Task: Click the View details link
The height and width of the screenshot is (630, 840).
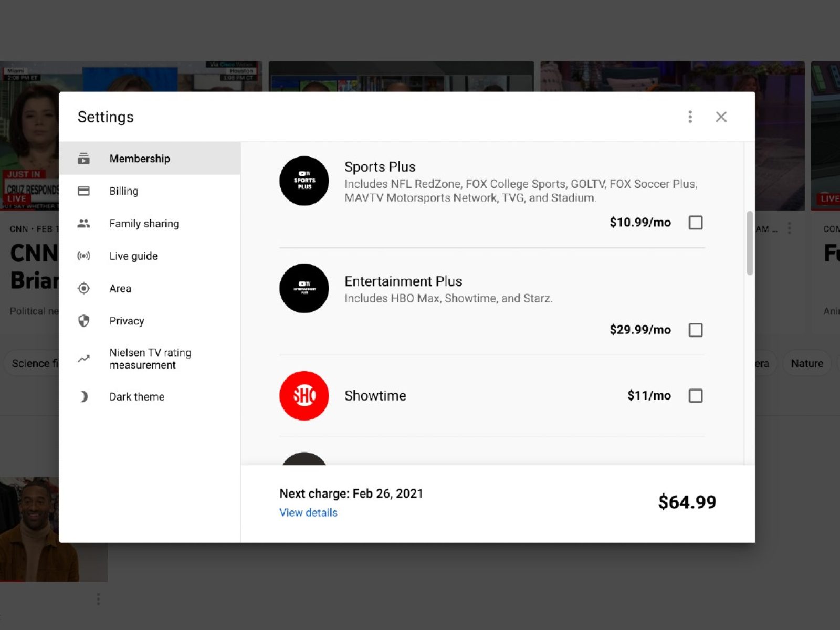Action: [x=308, y=513]
